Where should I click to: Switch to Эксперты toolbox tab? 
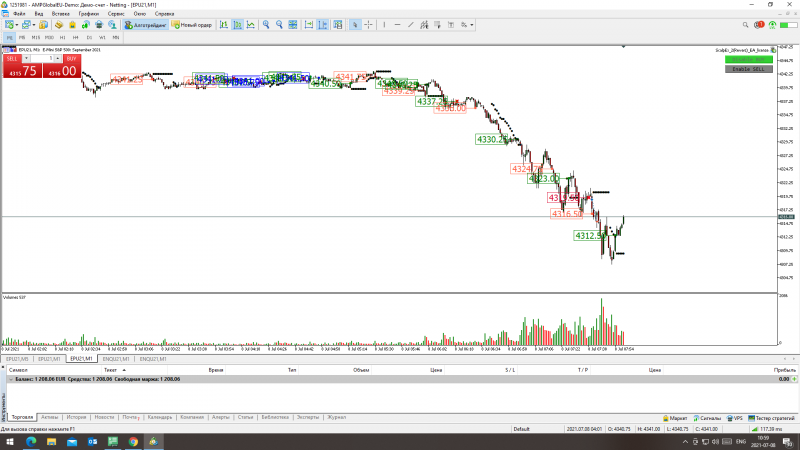coord(308,417)
